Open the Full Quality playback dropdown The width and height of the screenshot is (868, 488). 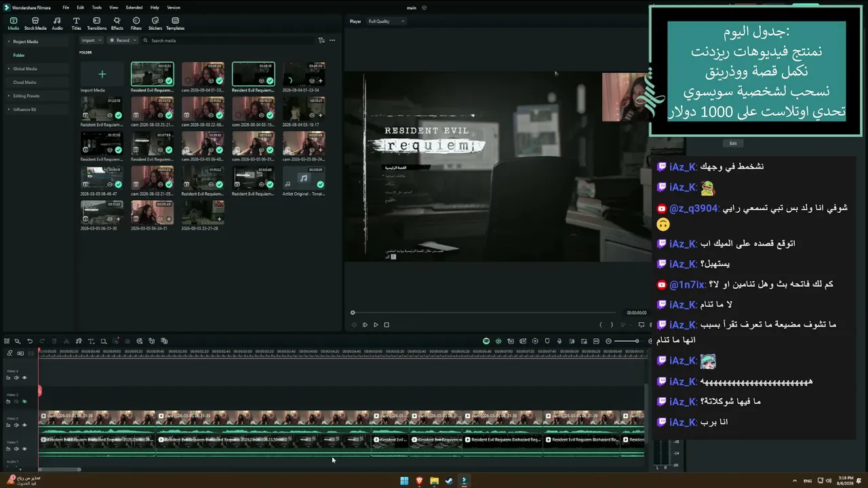point(387,22)
